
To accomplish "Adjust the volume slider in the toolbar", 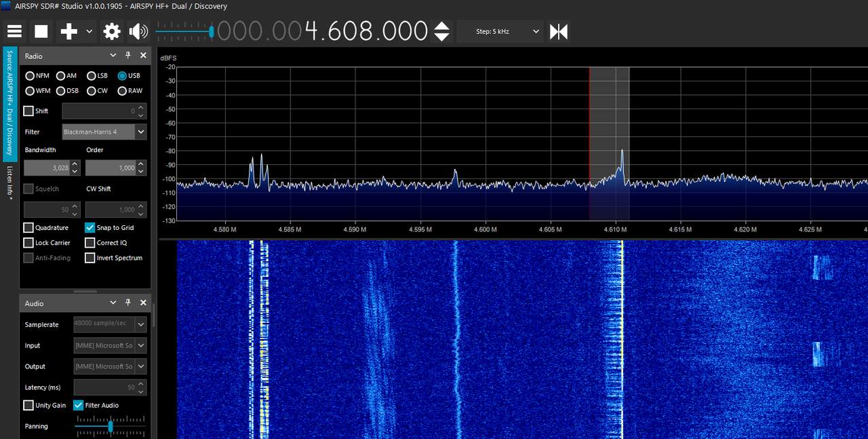I will [185, 31].
